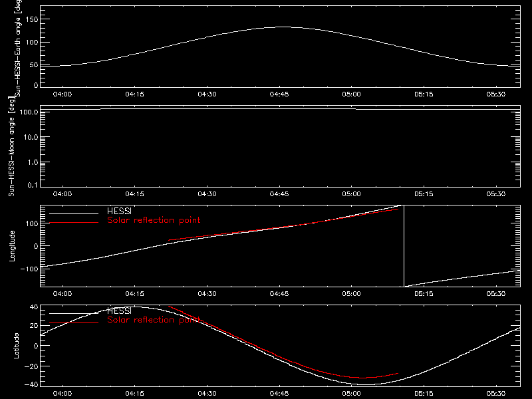This screenshot has height=399, width=532.
Task: Select red Solar reflection point label in Latitude plot
Action: tap(154, 320)
